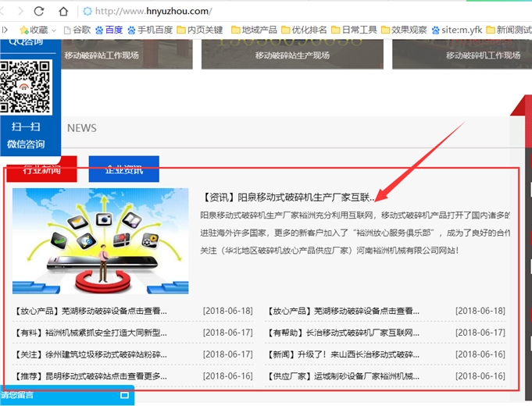Open the 移动破碎站工作现场 photo
The image size is (532, 406).
(x=127, y=55)
